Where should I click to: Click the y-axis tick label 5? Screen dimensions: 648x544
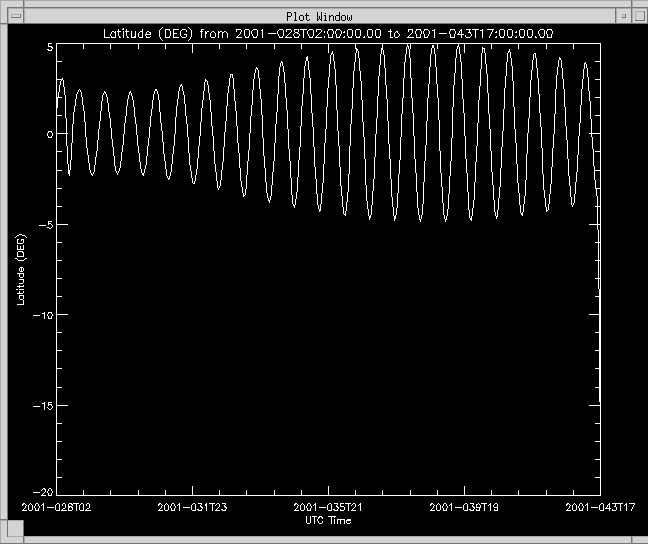pos(49,47)
